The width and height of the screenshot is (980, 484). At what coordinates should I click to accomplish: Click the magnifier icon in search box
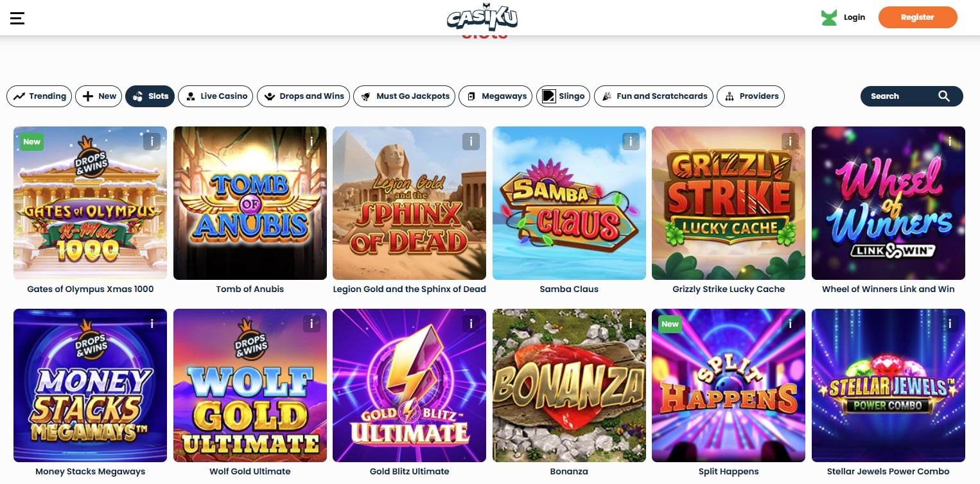[x=943, y=96]
